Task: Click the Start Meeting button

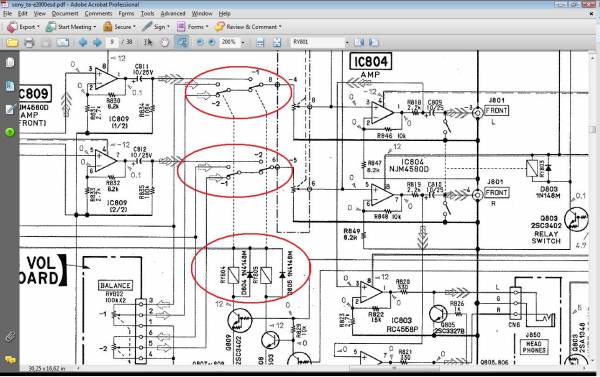Action: click(71, 27)
